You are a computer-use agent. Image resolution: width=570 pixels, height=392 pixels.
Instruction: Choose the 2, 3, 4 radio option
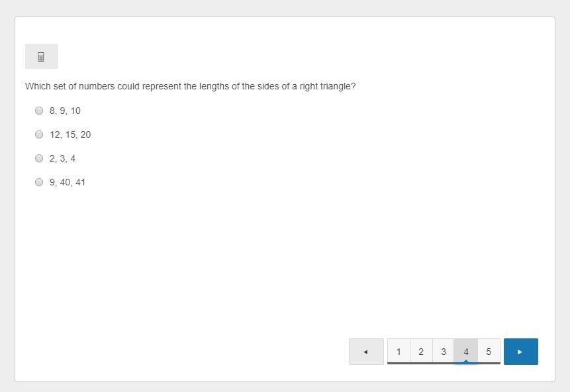click(x=39, y=158)
